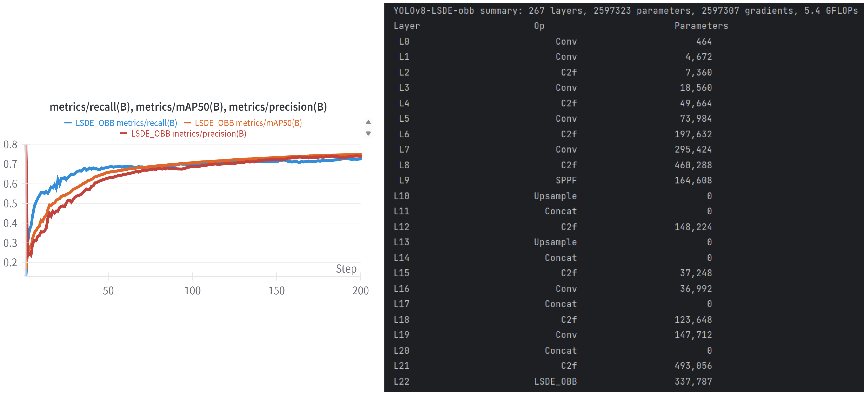This screenshot has height=396, width=868.
Task: Click the L21 parameter value 493,056
Action: coord(693,366)
